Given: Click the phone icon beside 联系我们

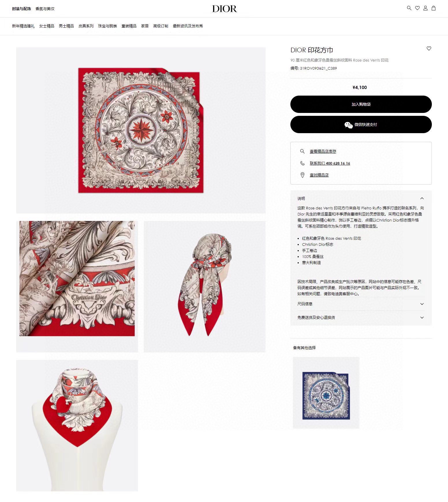Looking at the screenshot, I should click(x=302, y=163).
